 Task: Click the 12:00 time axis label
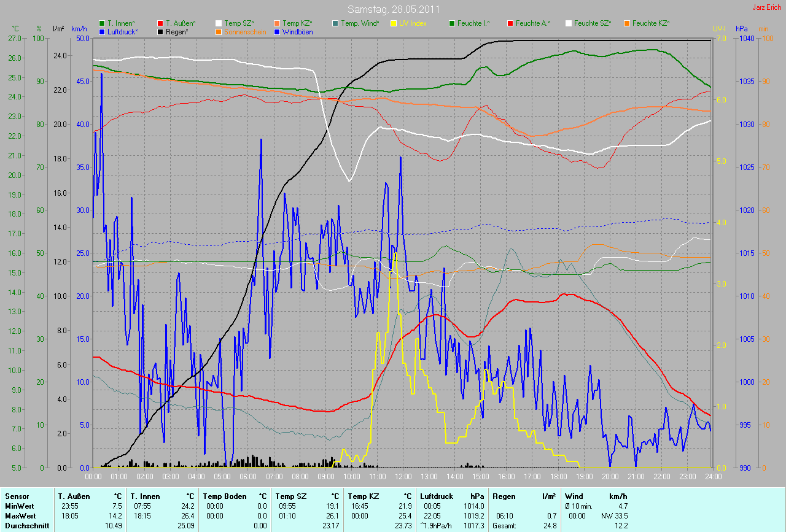tap(403, 476)
